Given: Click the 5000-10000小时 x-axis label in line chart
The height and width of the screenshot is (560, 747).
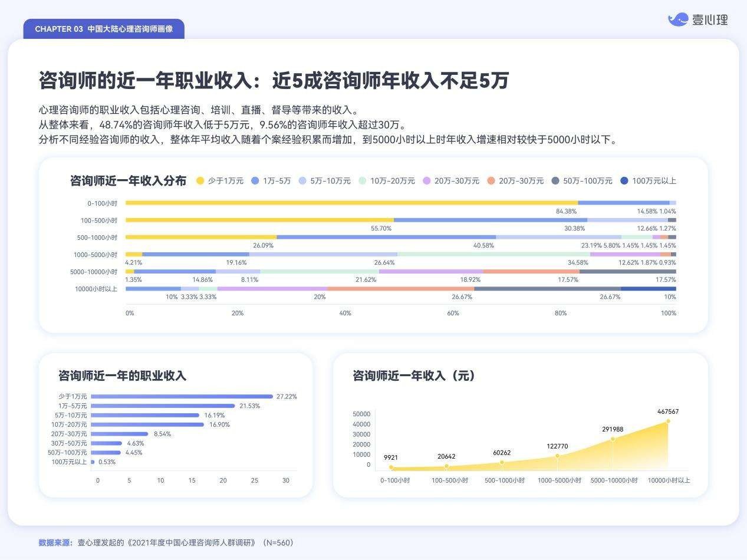Looking at the screenshot, I should point(614,480).
